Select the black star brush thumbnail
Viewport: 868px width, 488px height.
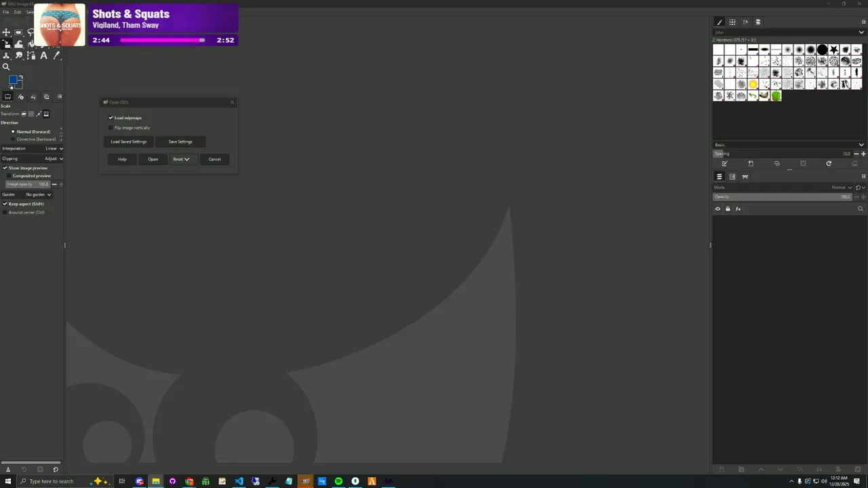click(x=834, y=50)
